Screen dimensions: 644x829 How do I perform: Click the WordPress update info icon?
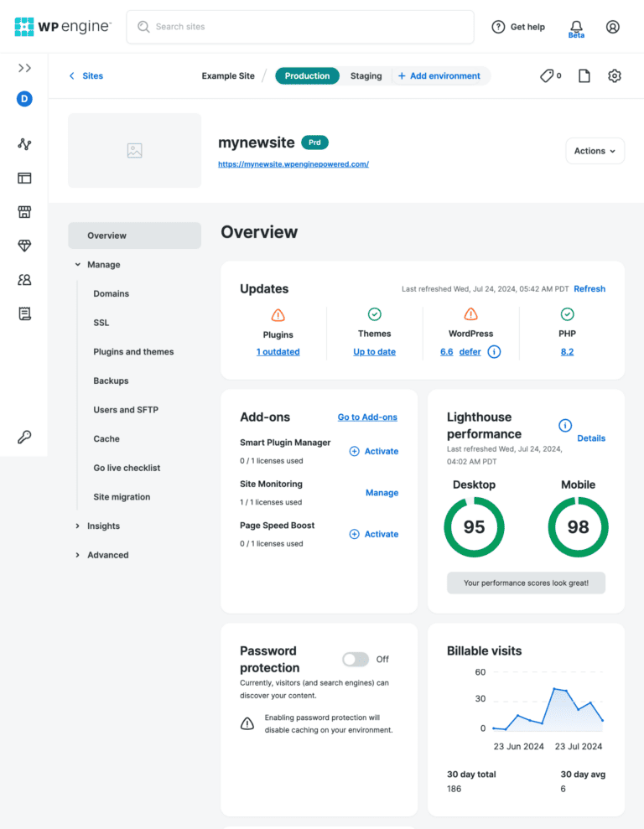[494, 352]
